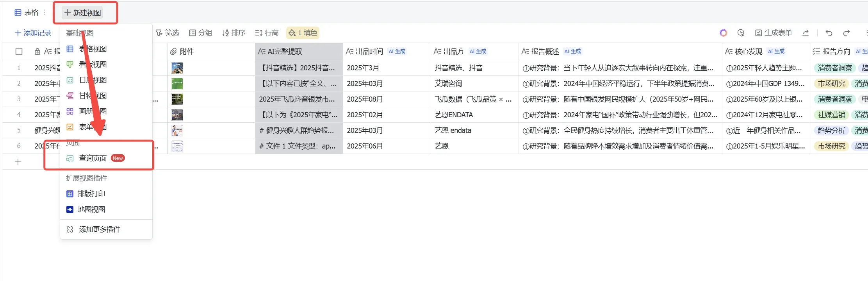Click the 核心发现 column header

tap(766, 51)
